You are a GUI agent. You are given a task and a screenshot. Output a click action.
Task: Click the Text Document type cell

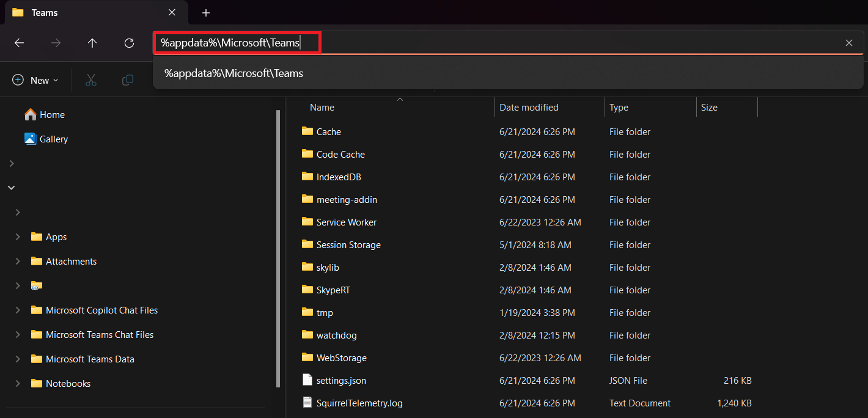[x=640, y=403]
